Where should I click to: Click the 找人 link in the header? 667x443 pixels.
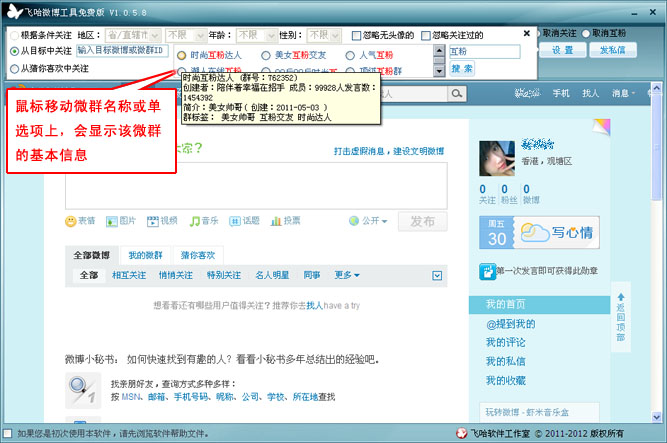tap(590, 93)
